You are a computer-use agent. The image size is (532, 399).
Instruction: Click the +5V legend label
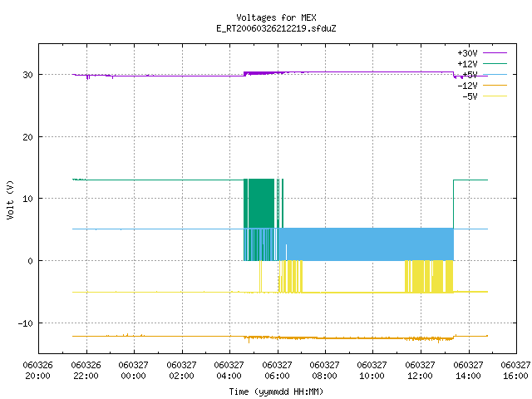(x=470, y=75)
